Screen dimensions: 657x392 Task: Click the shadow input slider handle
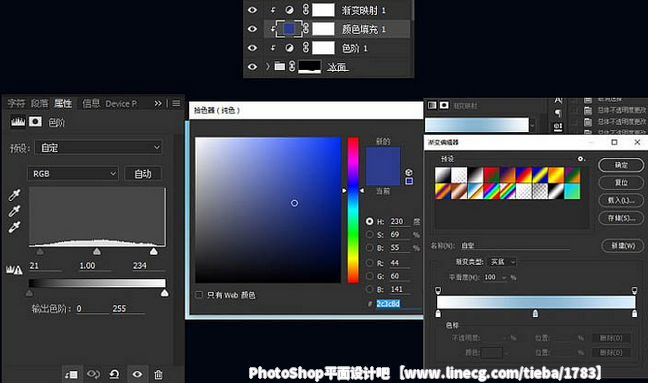(x=40, y=252)
